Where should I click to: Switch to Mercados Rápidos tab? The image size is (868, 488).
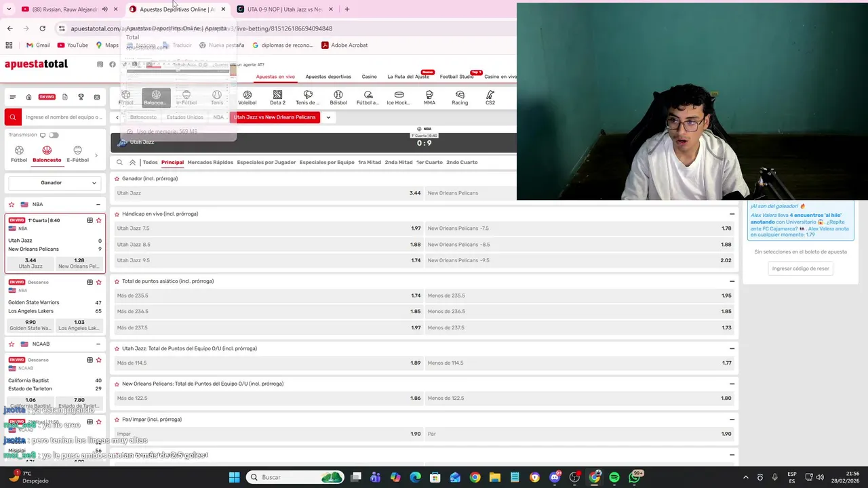pyautogui.click(x=210, y=163)
